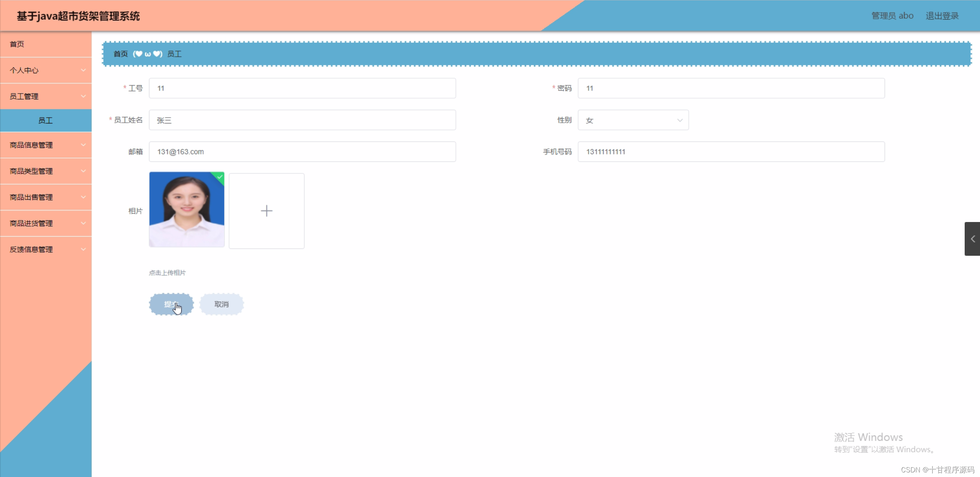Image resolution: width=980 pixels, height=477 pixels.
Task: Click the green checkmark on uploaded photo
Action: pyautogui.click(x=220, y=177)
